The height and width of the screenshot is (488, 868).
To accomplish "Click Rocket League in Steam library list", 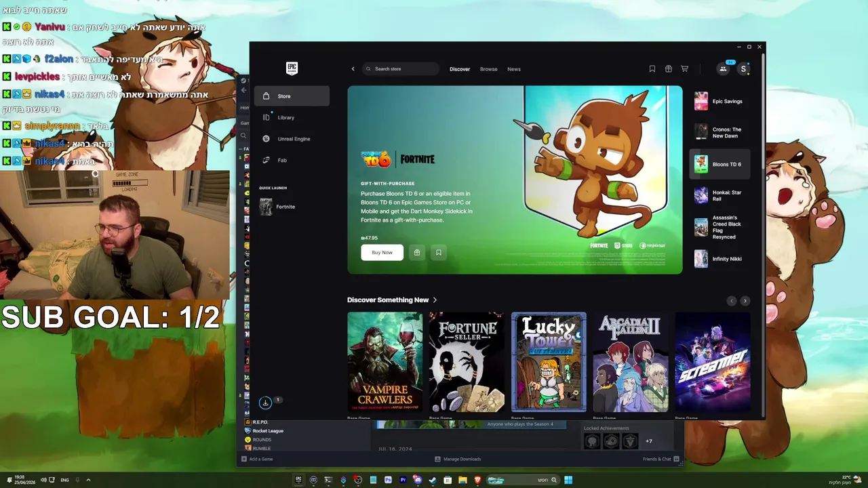I will [268, 431].
